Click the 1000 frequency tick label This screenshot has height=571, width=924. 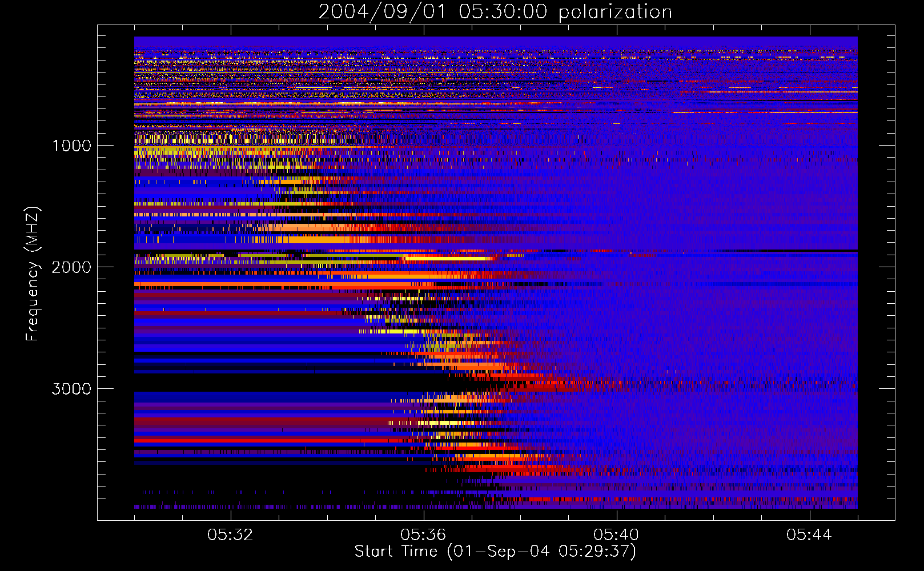(x=71, y=146)
